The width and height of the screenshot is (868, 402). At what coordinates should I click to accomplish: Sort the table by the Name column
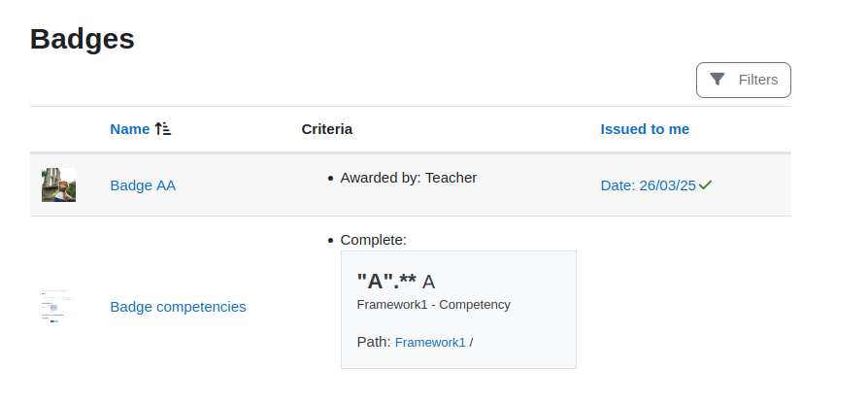[x=129, y=129]
